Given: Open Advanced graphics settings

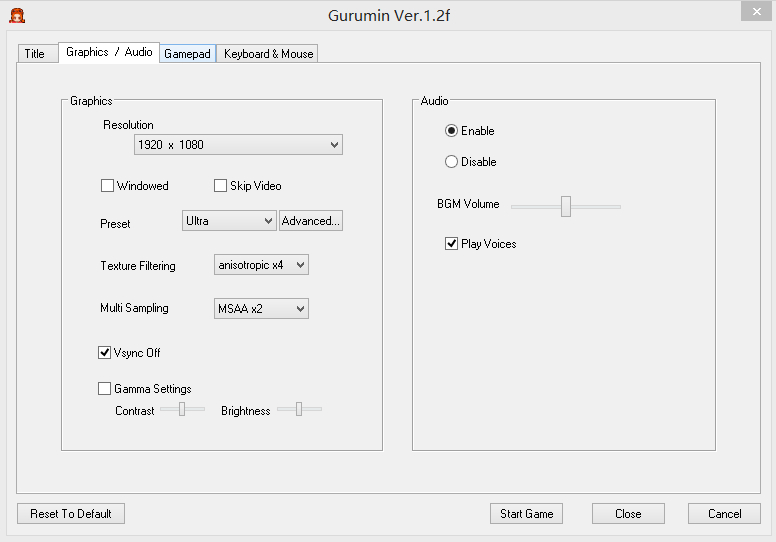Looking at the screenshot, I should pyautogui.click(x=311, y=221).
